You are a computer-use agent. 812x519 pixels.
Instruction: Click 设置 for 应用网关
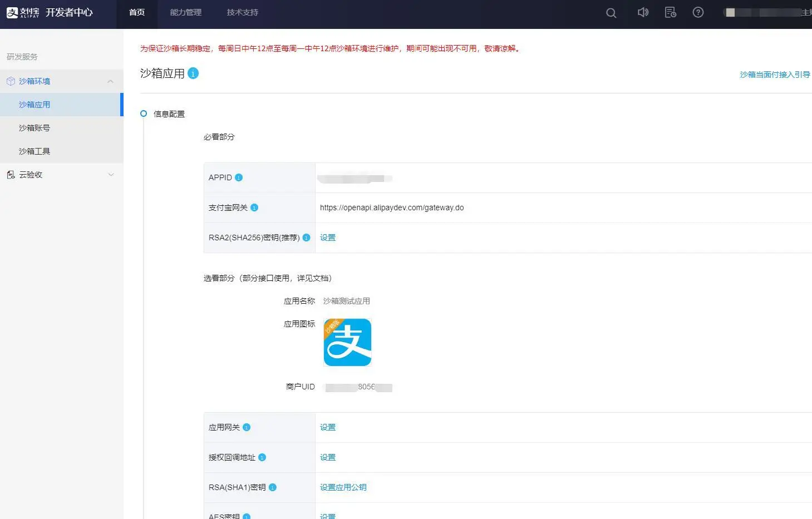[x=328, y=427]
